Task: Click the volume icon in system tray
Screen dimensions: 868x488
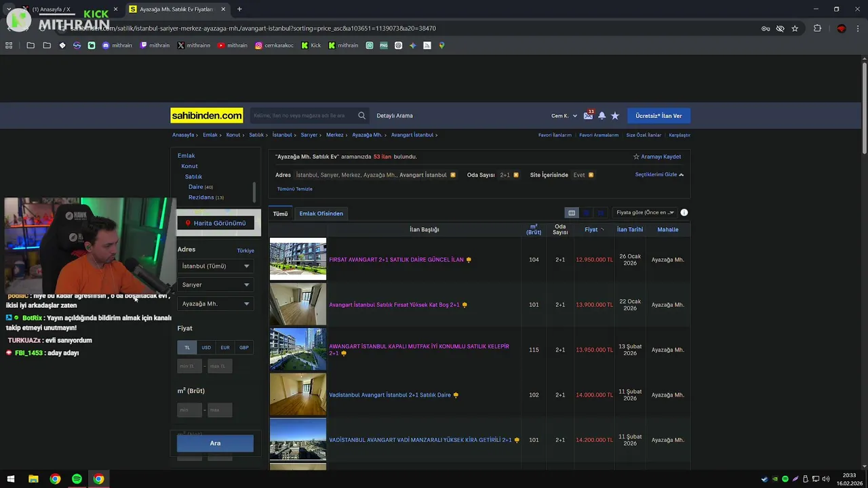Action: point(826,479)
